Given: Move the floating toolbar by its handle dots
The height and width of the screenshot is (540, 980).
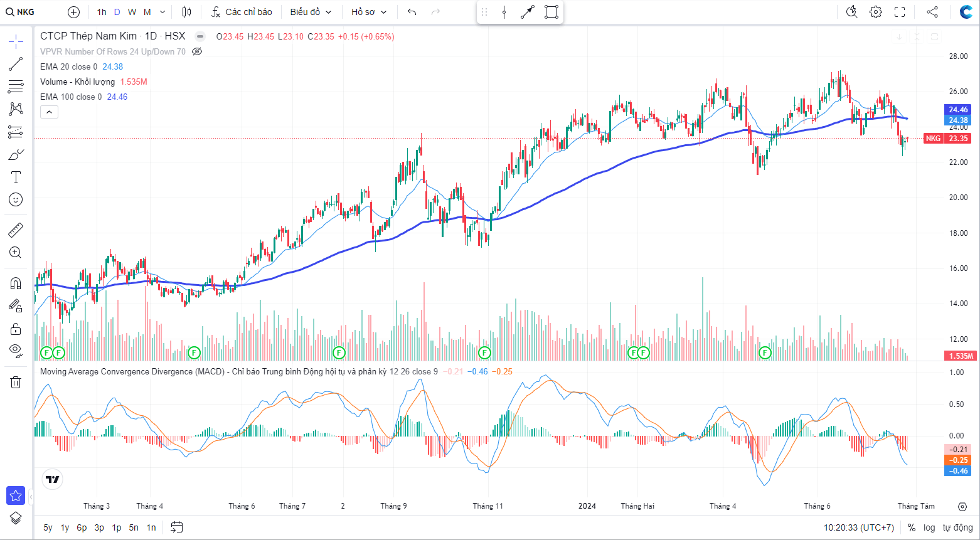Looking at the screenshot, I should (484, 12).
